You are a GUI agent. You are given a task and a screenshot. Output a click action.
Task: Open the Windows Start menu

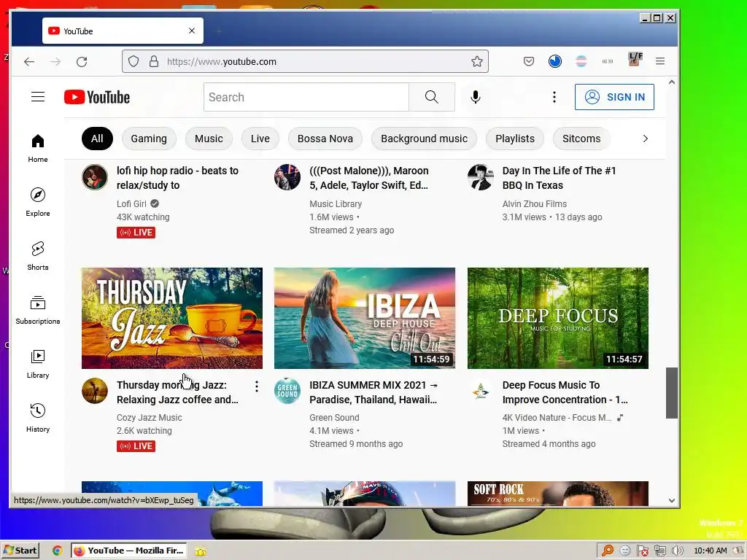(20, 551)
